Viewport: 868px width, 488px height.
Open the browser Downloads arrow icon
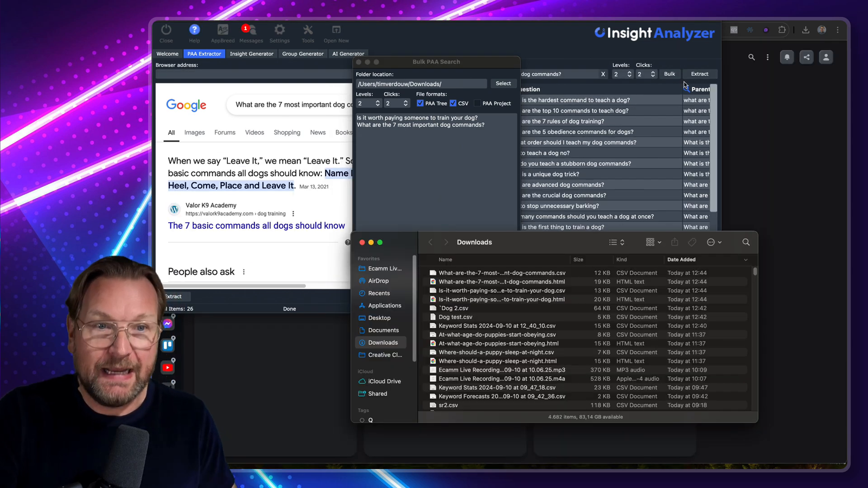pos(806,30)
